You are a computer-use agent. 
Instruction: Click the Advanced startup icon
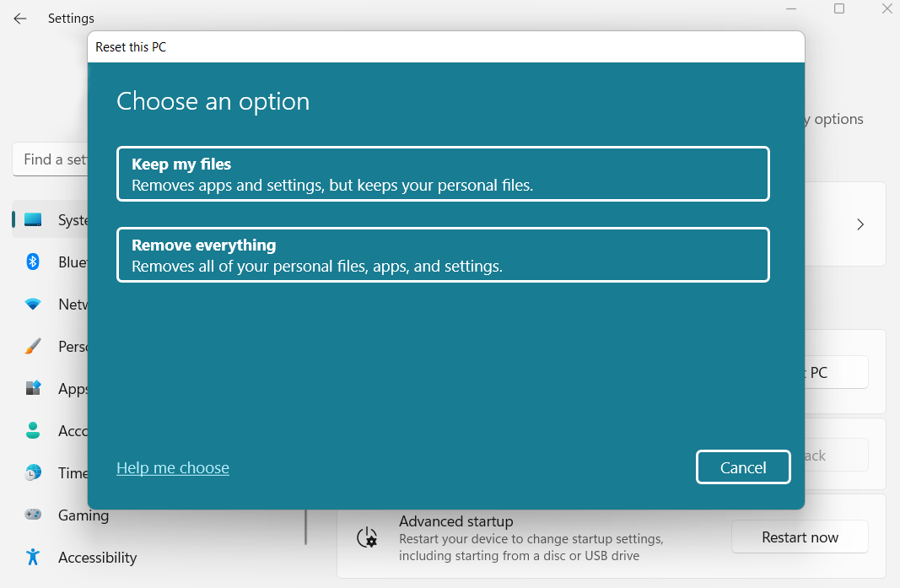(367, 537)
